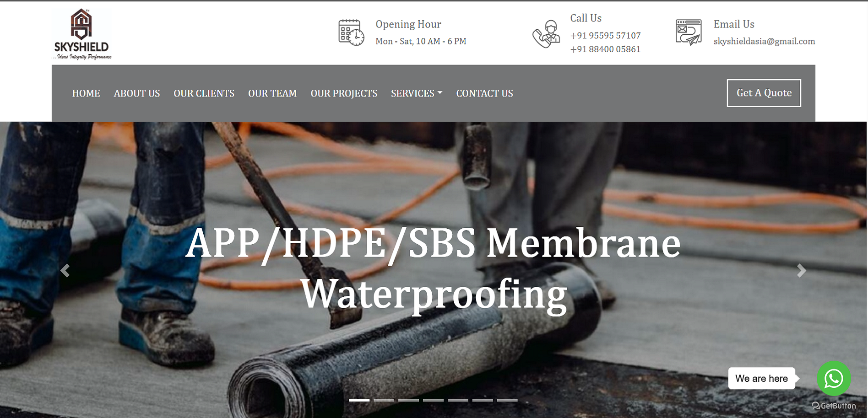Open the Our Clients page
The image size is (868, 418).
pos(204,93)
